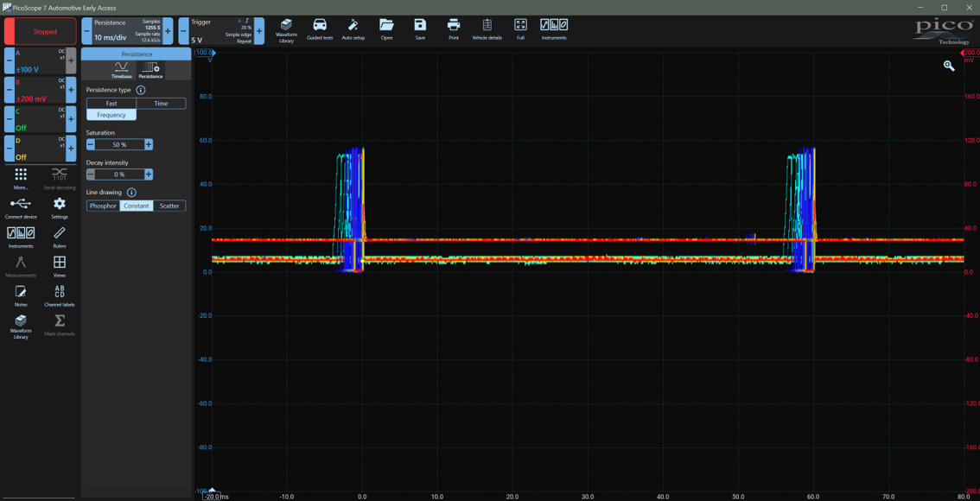Select Time persistence type
This screenshot has width=980, height=501.
(x=161, y=104)
